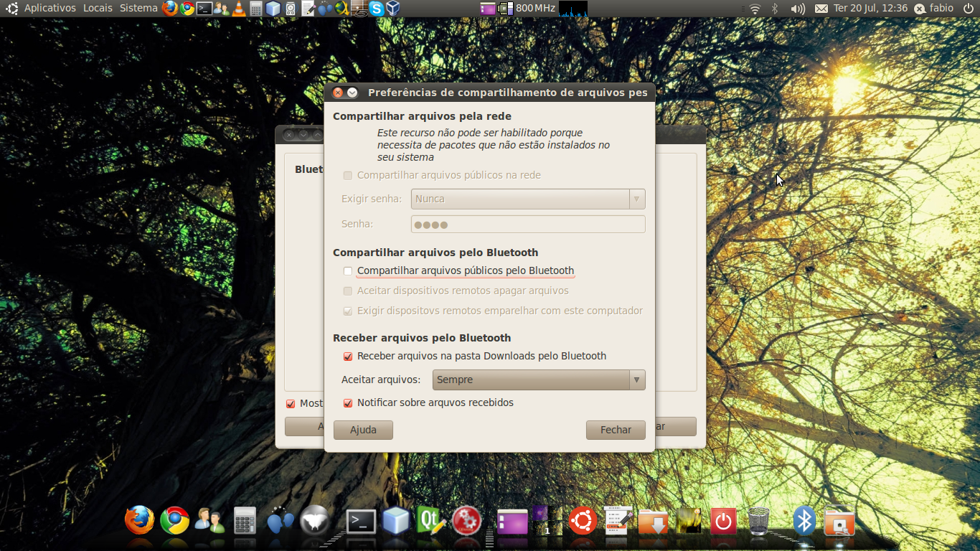Click the volume icon in the panel
This screenshot has height=551, width=980.
[797, 9]
